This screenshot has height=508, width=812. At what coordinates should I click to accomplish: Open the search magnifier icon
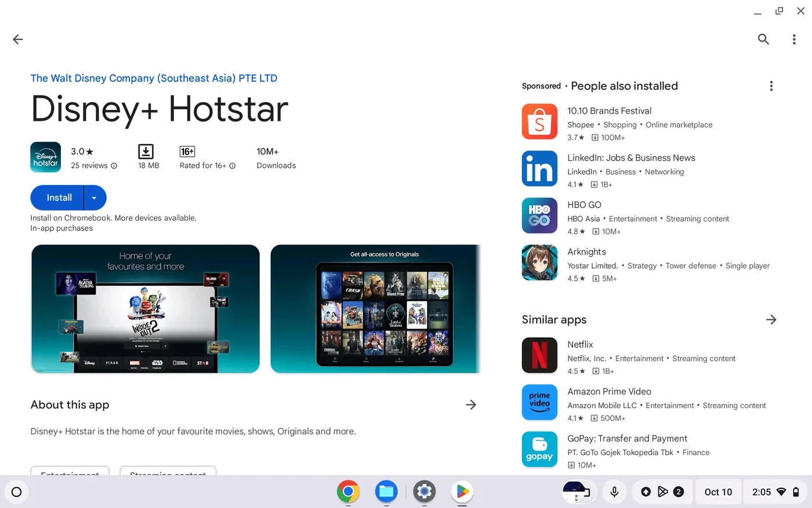pyautogui.click(x=763, y=39)
